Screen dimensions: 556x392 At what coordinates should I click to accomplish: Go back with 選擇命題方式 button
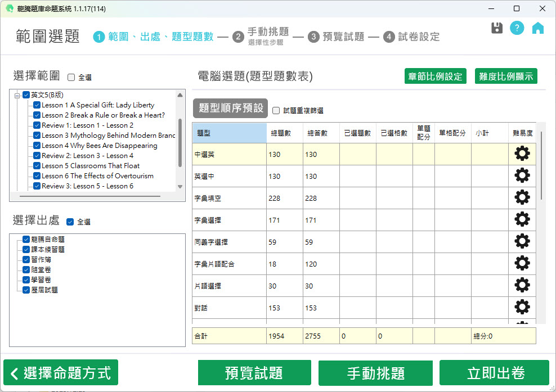click(x=61, y=373)
